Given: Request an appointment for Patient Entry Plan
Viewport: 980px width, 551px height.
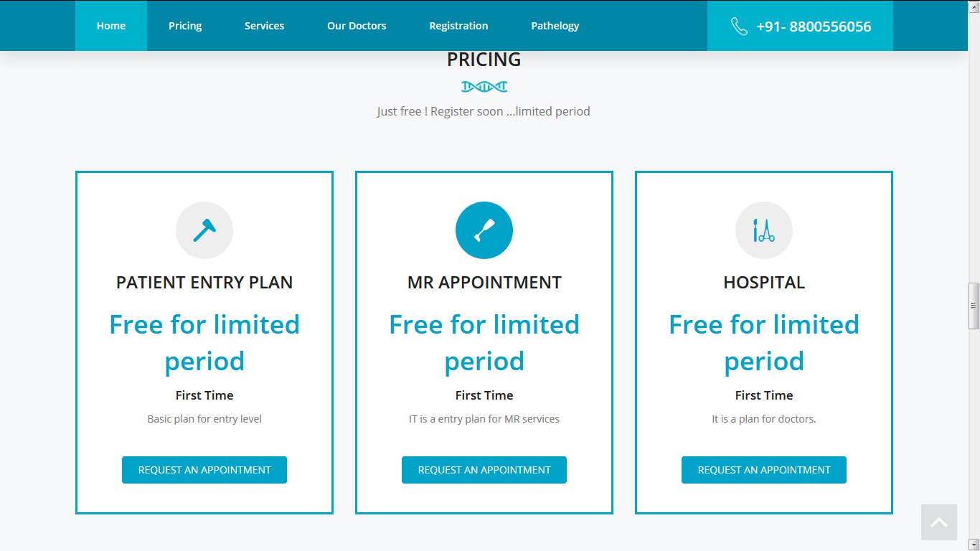Looking at the screenshot, I should pyautogui.click(x=204, y=470).
